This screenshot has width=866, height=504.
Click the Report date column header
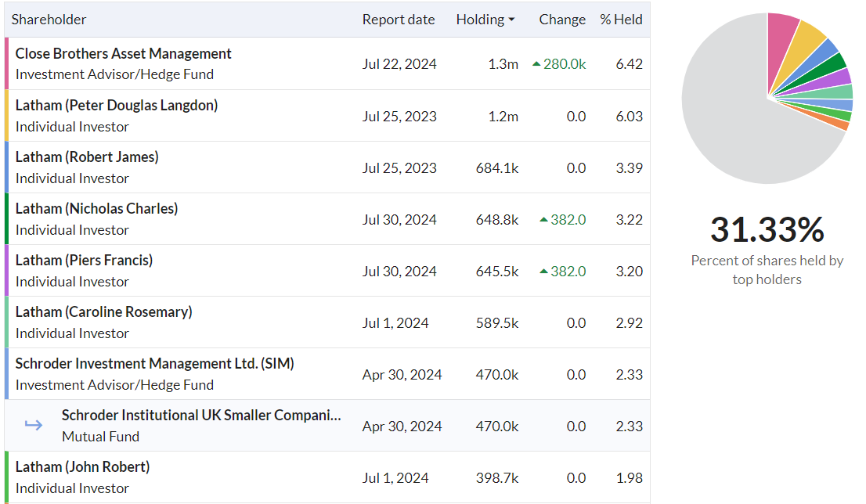tap(399, 20)
